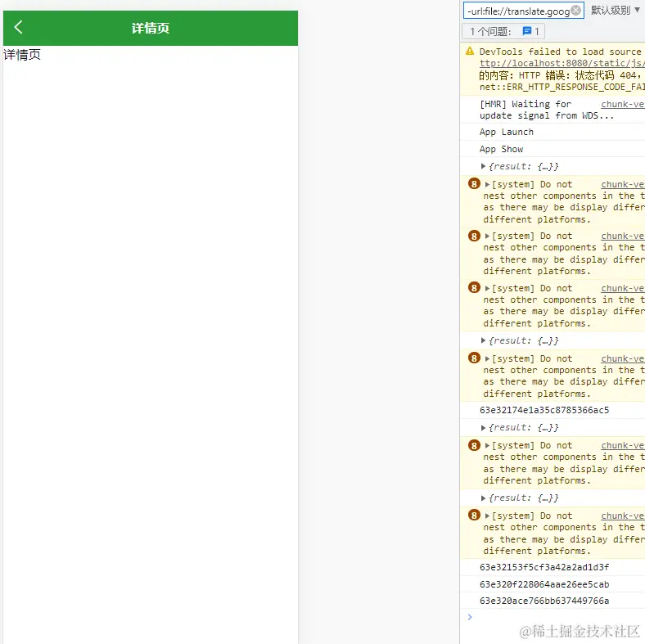645x644 pixels.
Task: Open the 默认级别 log level dropdown
Action: coord(615,11)
